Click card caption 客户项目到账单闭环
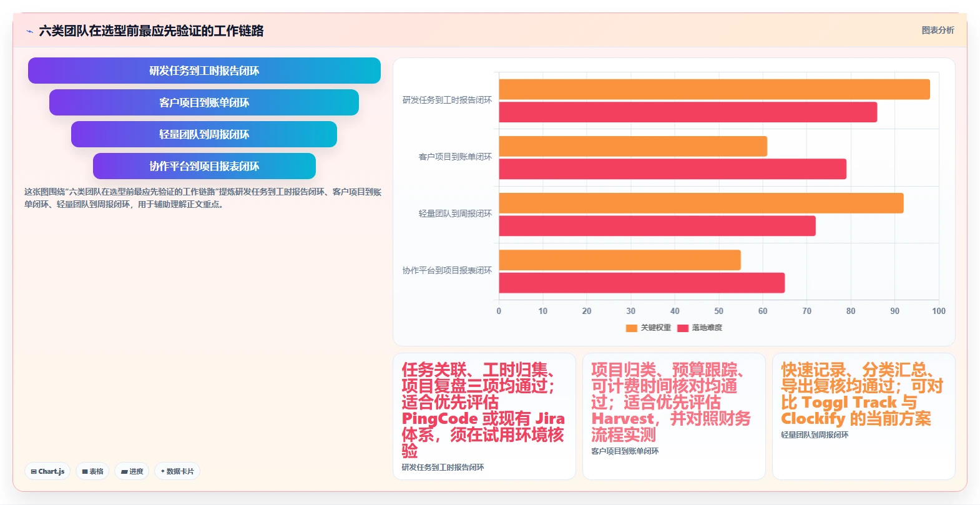The height and width of the screenshot is (505, 980). (625, 451)
